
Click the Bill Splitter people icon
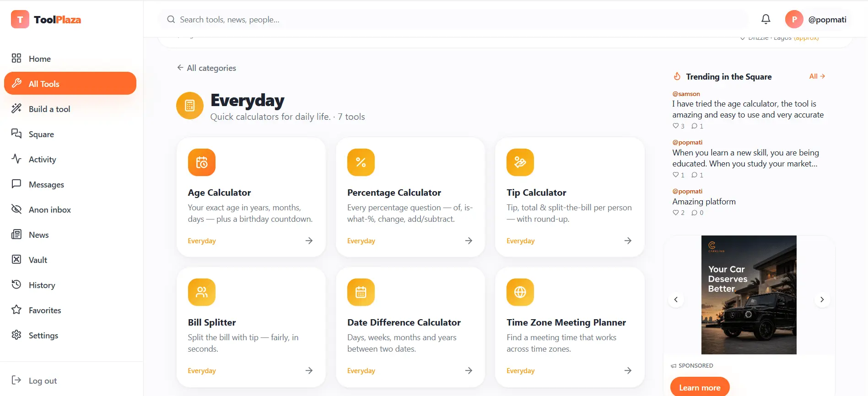[x=202, y=292]
